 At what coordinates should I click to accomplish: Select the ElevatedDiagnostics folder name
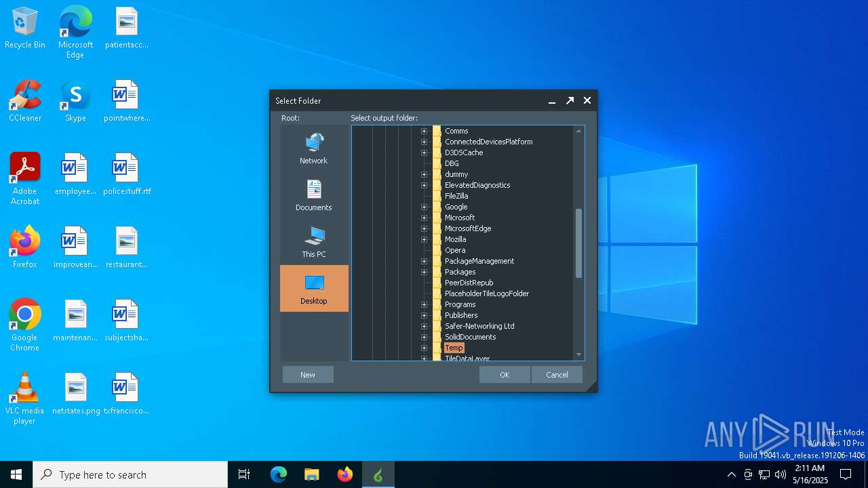coord(477,185)
